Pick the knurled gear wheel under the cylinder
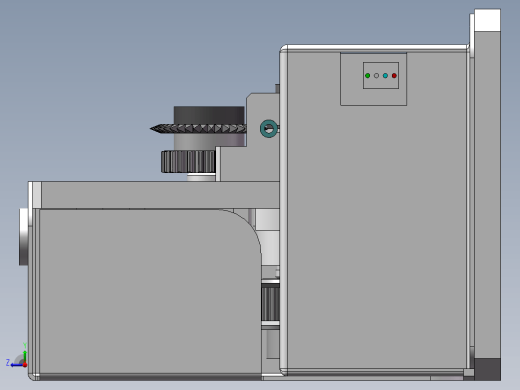The image size is (520, 390). [x=188, y=162]
